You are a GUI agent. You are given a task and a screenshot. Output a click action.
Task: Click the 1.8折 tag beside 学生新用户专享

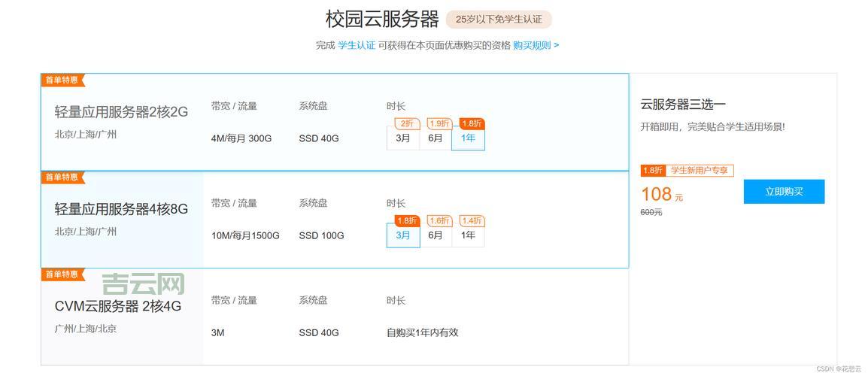[x=653, y=171]
